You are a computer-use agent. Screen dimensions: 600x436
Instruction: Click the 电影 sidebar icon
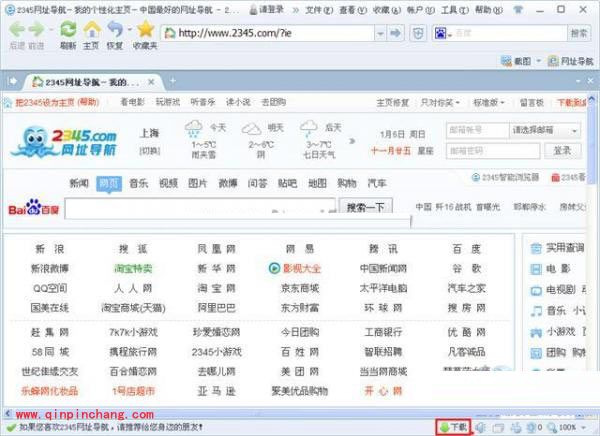(x=536, y=269)
